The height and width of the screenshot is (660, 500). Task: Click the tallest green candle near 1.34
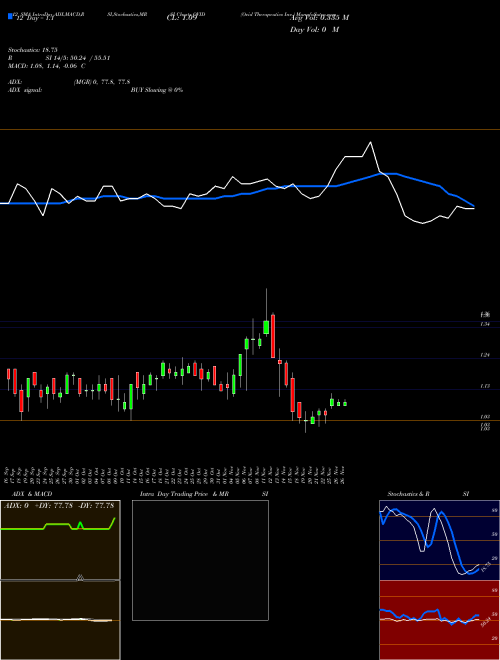266,327
